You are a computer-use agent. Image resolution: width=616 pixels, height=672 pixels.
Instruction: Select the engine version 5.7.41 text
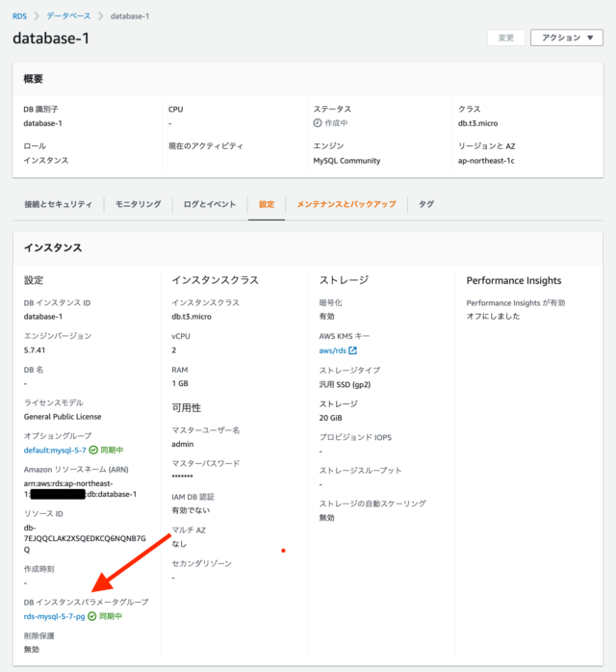[35, 350]
